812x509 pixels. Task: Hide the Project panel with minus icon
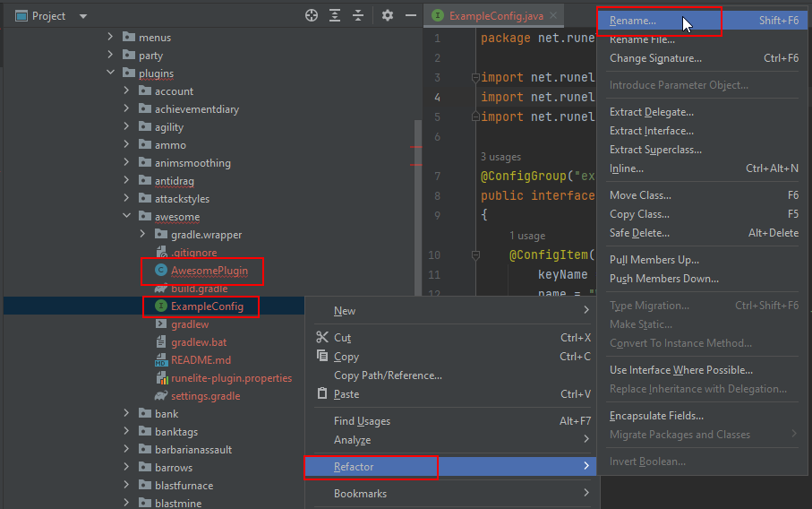tap(411, 15)
